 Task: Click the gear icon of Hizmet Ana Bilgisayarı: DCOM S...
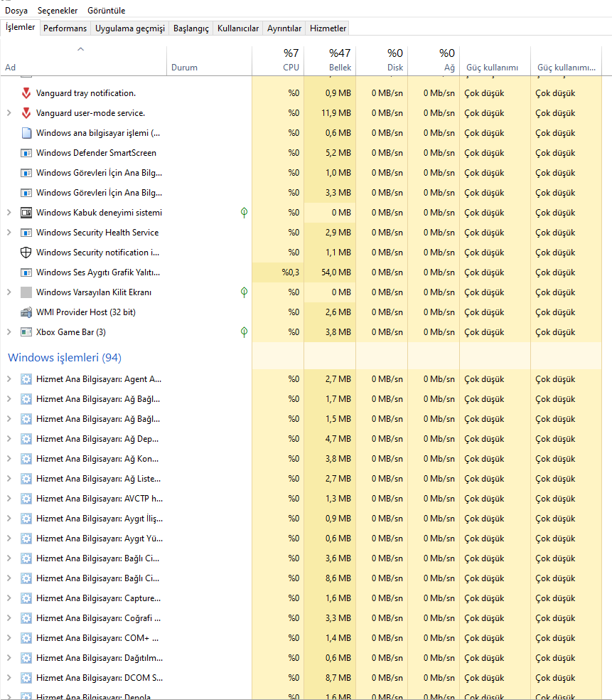[26, 678]
